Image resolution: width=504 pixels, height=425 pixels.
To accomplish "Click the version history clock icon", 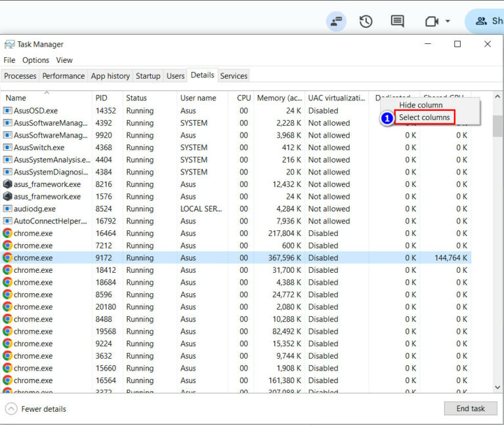I will tap(366, 21).
